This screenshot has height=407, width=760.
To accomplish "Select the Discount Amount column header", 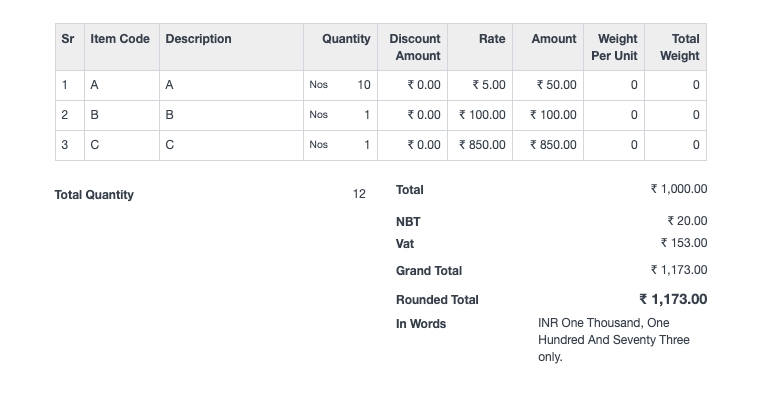I will click(414, 47).
